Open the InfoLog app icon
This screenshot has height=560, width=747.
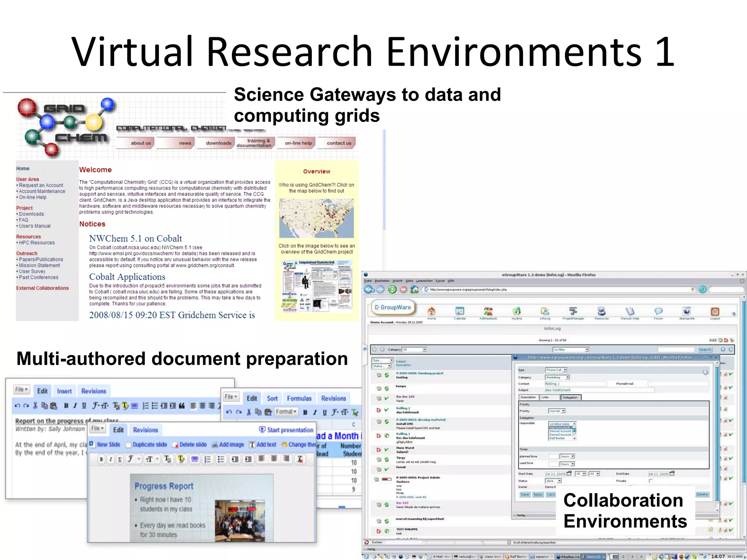545,311
